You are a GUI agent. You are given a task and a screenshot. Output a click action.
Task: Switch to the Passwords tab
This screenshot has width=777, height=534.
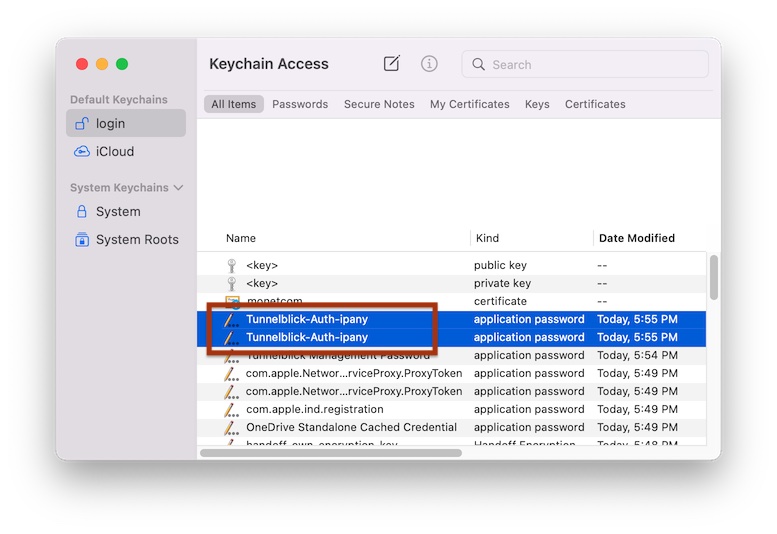pyautogui.click(x=300, y=104)
